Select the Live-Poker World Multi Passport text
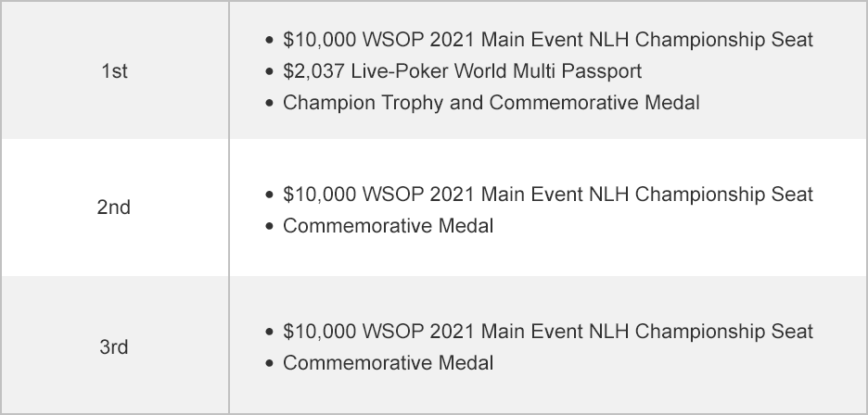868x415 pixels. [x=462, y=71]
